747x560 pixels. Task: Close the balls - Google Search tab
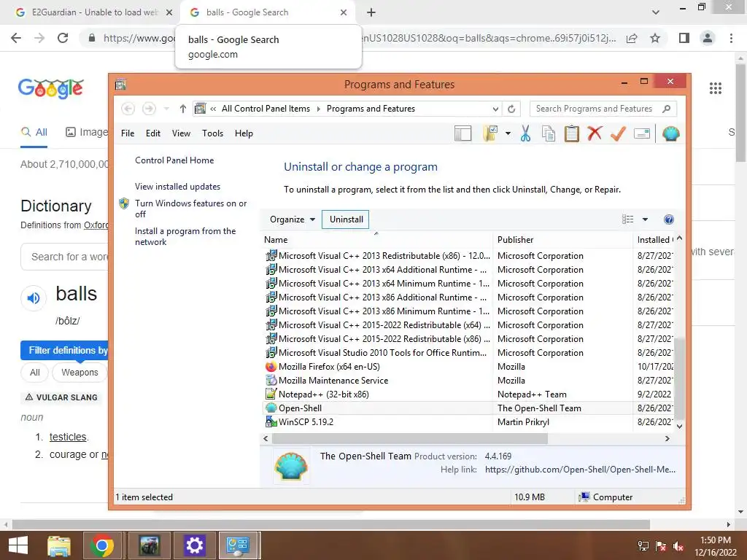344,12
